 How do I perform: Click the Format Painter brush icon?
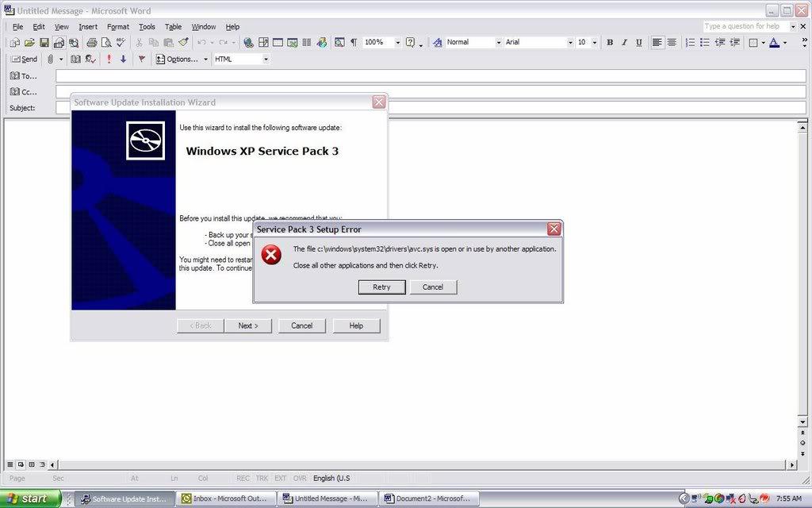pos(183,42)
